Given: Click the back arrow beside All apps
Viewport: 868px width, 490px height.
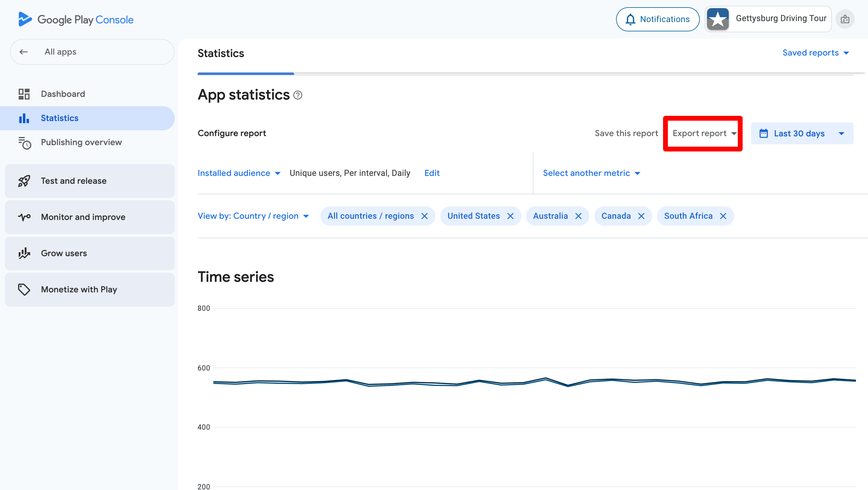Looking at the screenshot, I should point(24,52).
